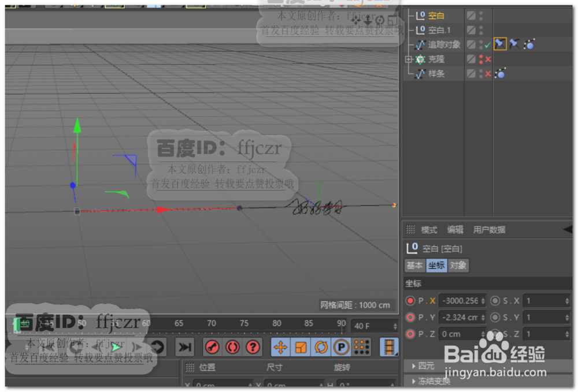This screenshot has width=578, height=392.
Task: Play the animation forwards
Action: [x=117, y=347]
